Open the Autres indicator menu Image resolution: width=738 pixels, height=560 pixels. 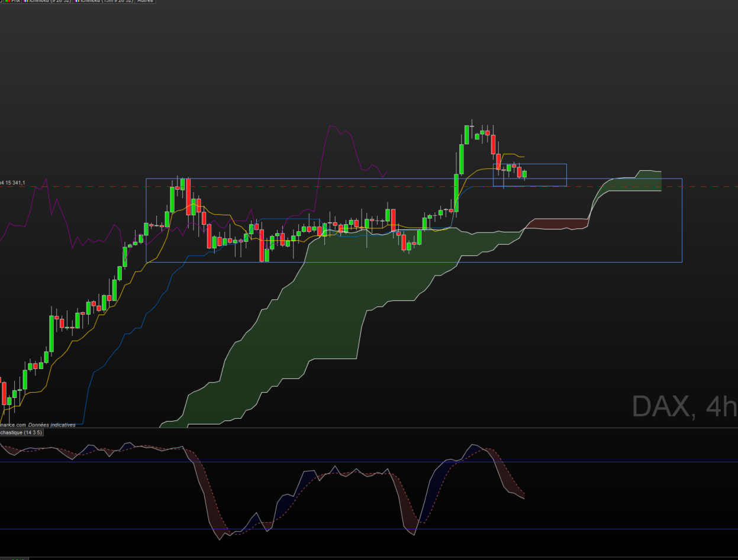point(145,1)
